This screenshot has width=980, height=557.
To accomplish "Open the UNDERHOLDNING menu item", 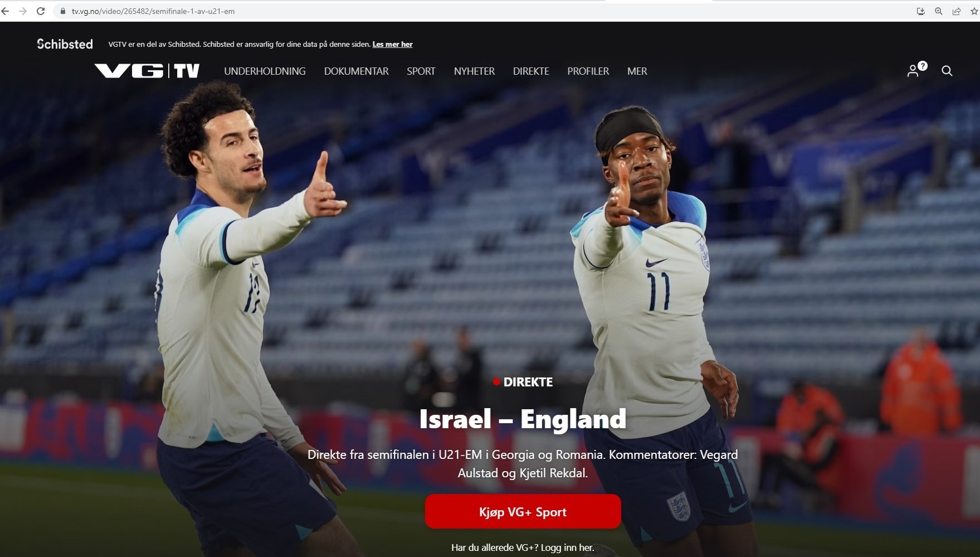I will click(265, 71).
